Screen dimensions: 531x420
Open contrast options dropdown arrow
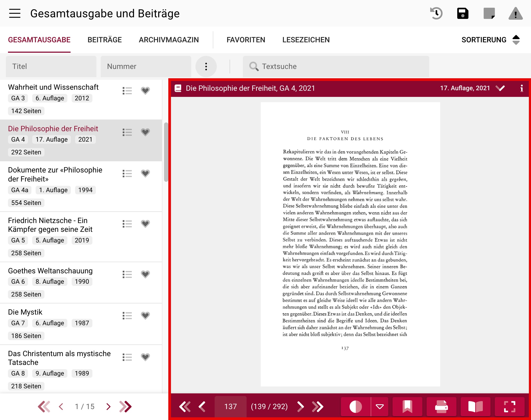pyautogui.click(x=379, y=406)
